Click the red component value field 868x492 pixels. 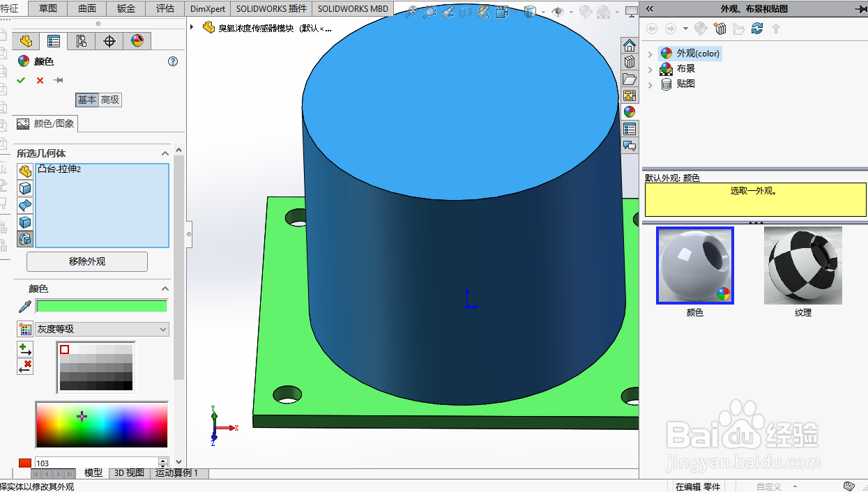96,463
